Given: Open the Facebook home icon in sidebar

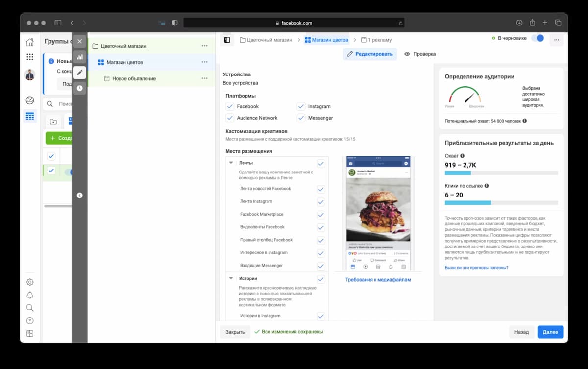Looking at the screenshot, I should point(30,42).
